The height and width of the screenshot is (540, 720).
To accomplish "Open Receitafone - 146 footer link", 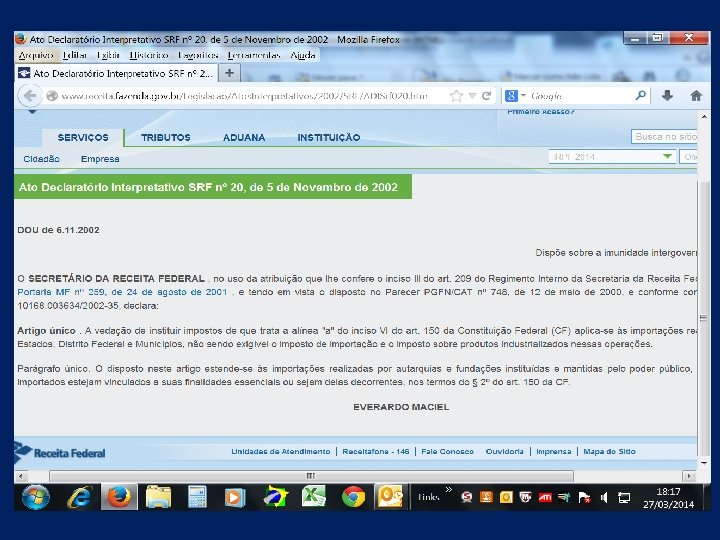I will (x=376, y=451).
